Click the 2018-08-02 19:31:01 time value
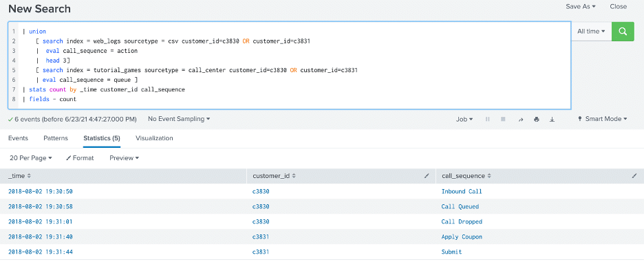This screenshot has width=644, height=264. (x=40, y=221)
